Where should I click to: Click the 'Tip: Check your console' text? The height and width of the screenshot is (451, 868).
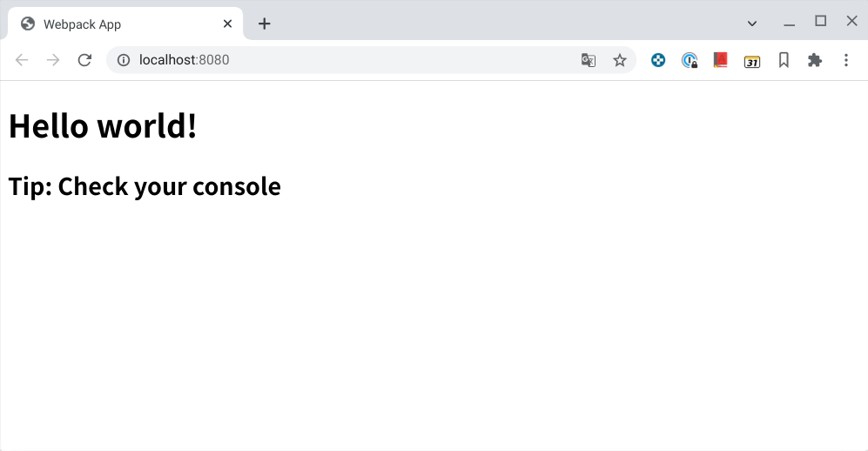145,186
